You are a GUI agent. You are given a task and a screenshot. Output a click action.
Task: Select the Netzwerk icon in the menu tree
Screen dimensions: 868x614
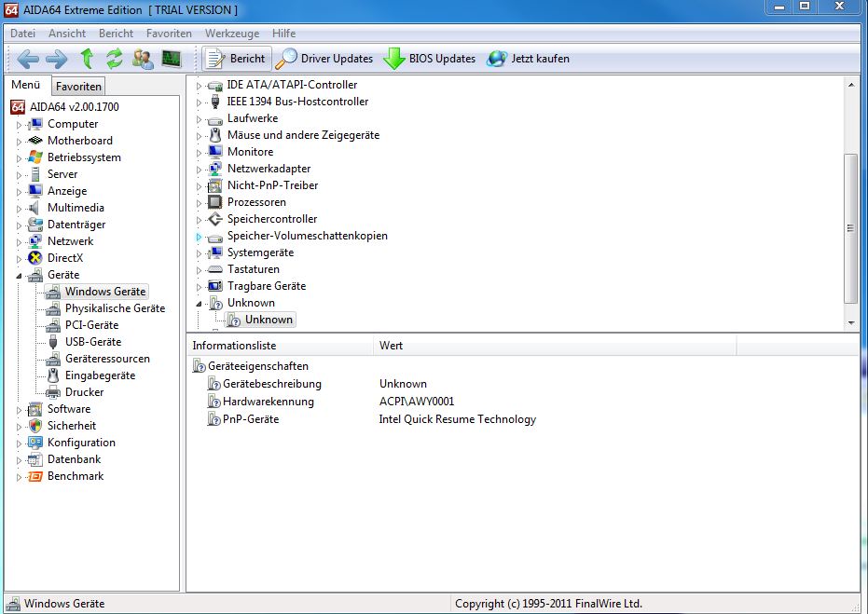[34, 241]
